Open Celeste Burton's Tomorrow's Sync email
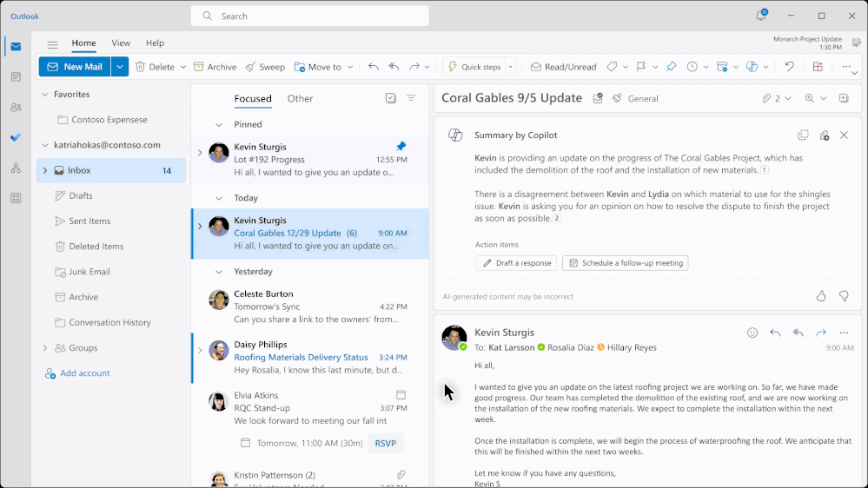Viewport: 868px width, 488px height. point(310,307)
